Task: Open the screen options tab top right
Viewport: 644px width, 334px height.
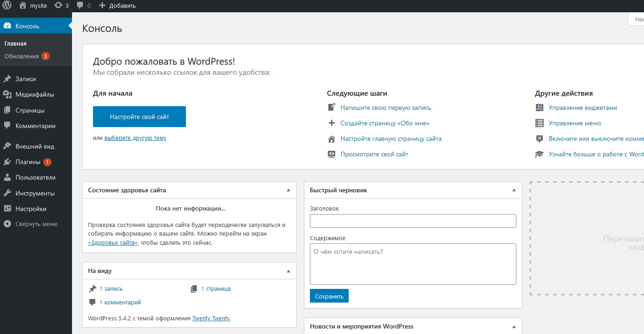Action: coord(638,19)
